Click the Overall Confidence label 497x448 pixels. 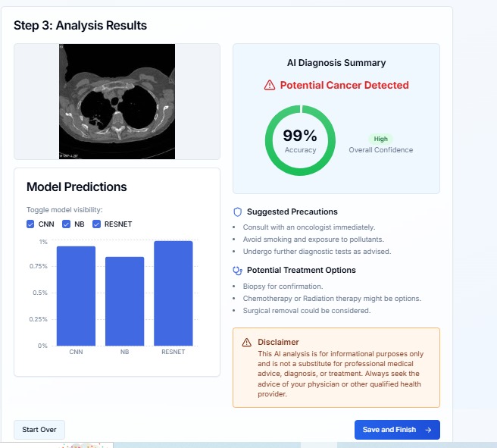[x=380, y=150]
